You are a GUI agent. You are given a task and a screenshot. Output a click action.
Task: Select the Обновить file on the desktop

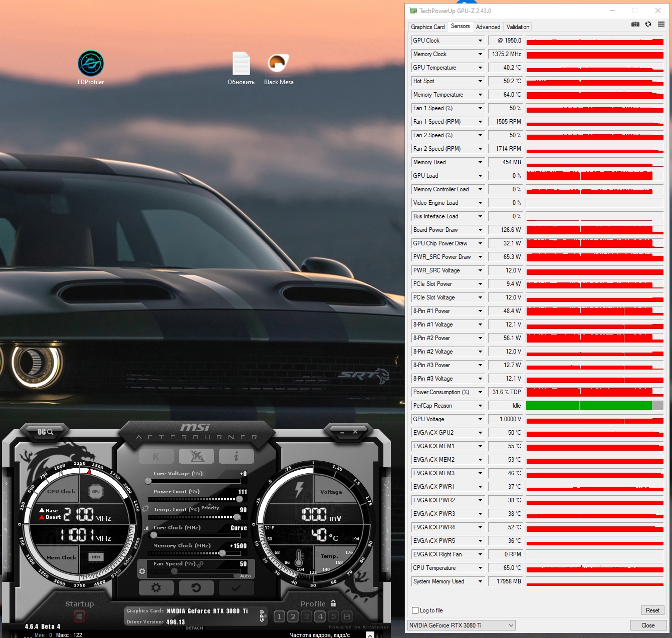click(241, 68)
